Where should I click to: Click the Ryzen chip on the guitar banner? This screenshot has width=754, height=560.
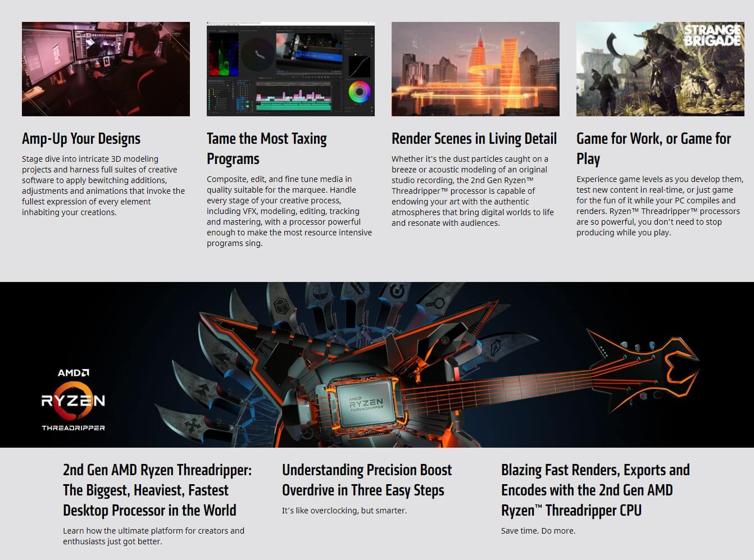366,403
